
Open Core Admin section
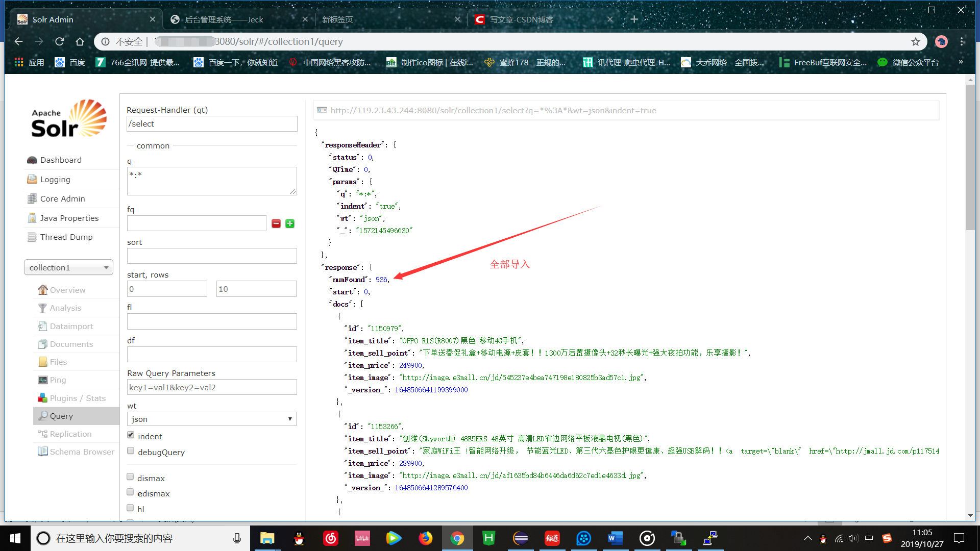point(62,199)
